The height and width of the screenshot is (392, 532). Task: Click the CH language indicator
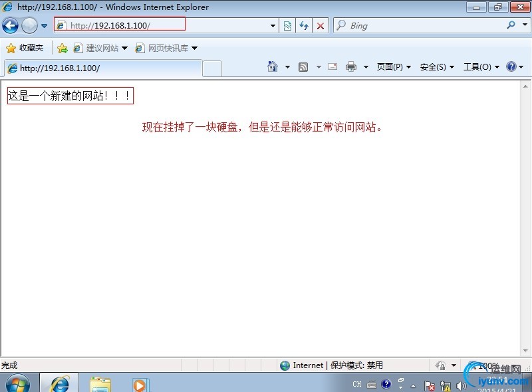pyautogui.click(x=357, y=384)
